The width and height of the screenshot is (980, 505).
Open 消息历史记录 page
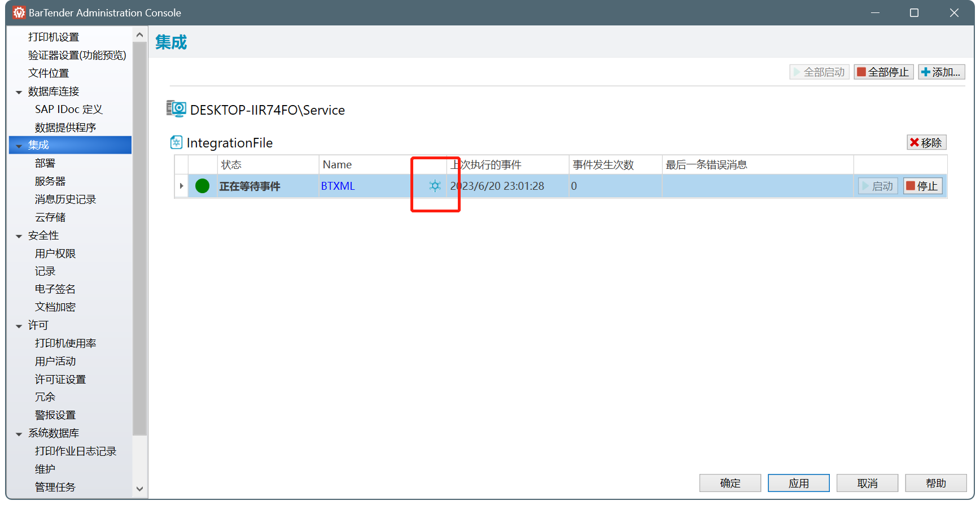click(x=65, y=199)
